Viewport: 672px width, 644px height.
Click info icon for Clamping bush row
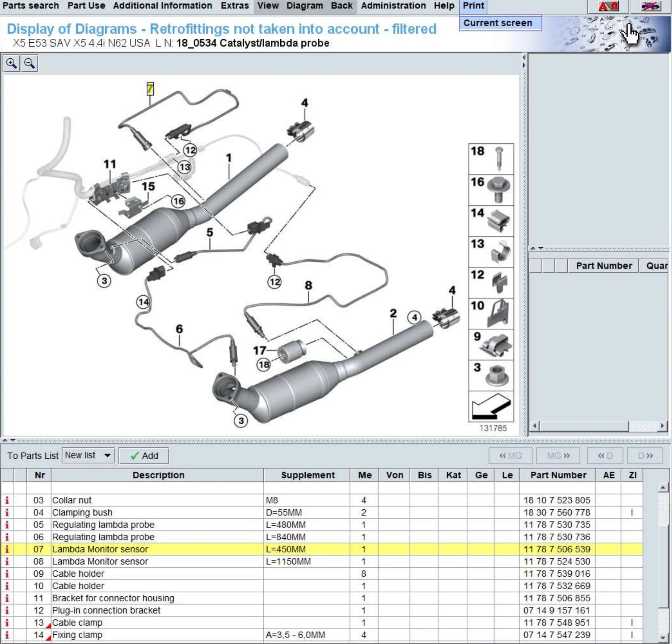(x=7, y=512)
